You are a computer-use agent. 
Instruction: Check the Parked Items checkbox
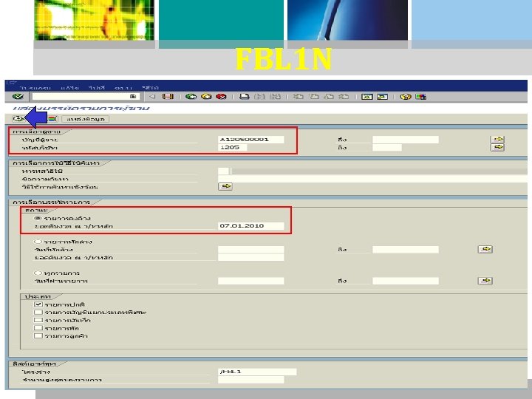click(38, 328)
